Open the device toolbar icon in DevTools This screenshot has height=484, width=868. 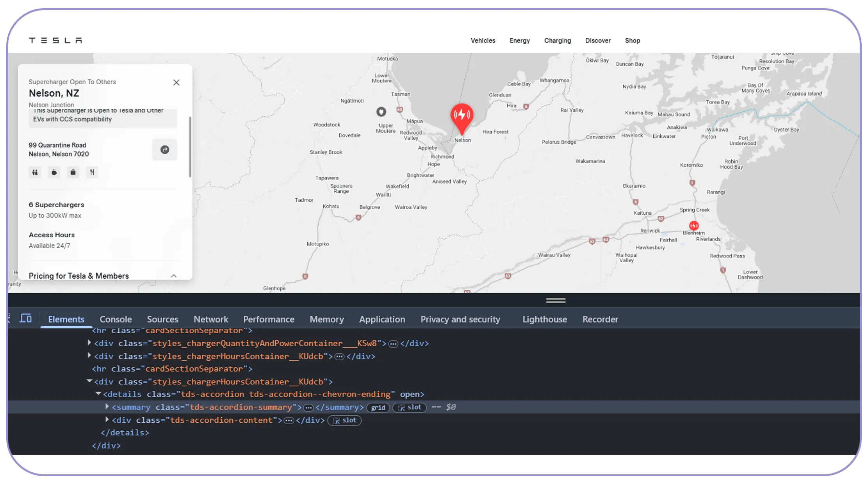(25, 318)
